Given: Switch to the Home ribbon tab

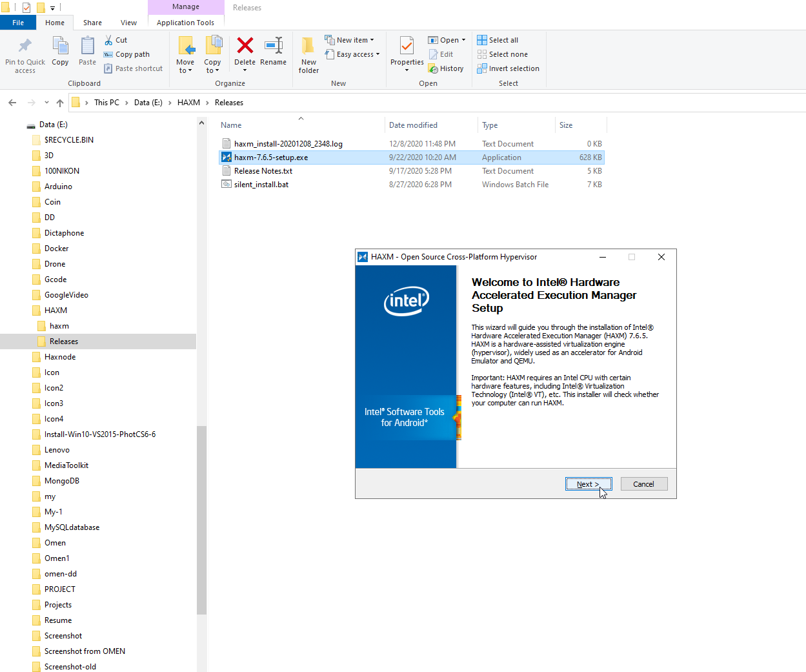Looking at the screenshot, I should [55, 23].
